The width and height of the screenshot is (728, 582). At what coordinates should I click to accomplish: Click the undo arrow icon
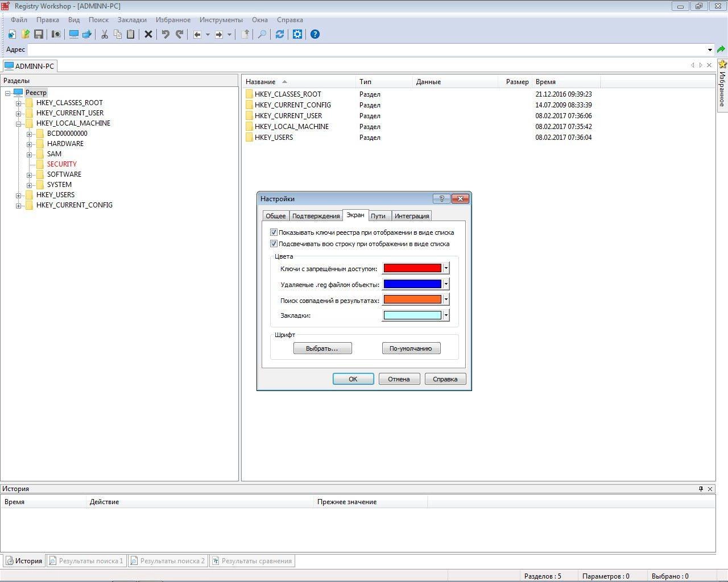click(166, 34)
